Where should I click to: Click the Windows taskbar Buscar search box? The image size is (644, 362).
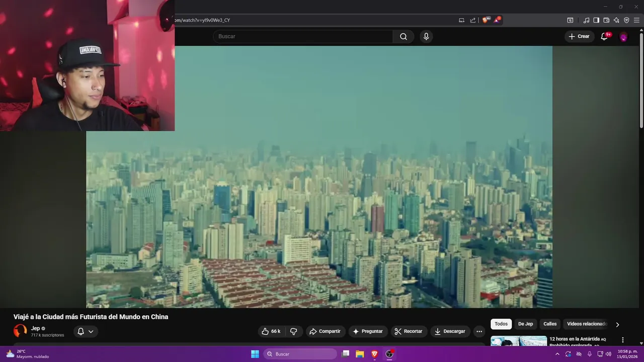click(x=300, y=354)
